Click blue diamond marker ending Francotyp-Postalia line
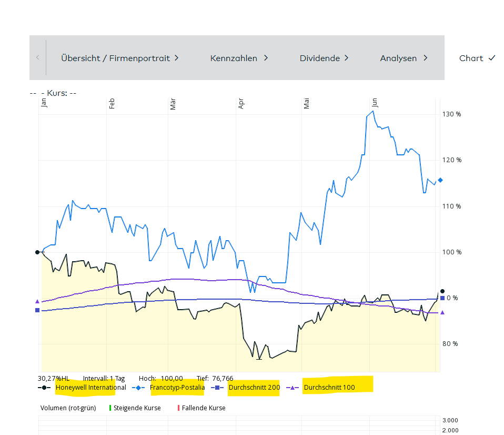This screenshot has width=504, height=435. (440, 180)
